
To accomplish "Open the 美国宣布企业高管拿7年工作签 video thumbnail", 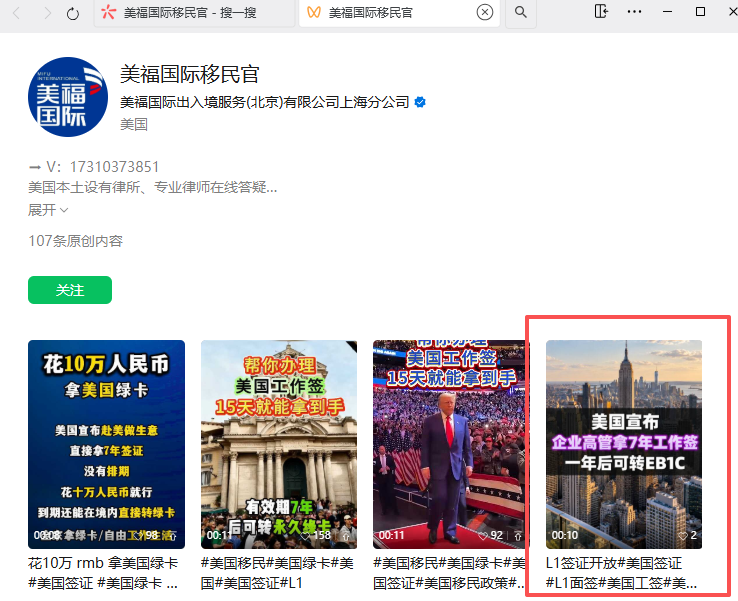I will tap(624, 444).
